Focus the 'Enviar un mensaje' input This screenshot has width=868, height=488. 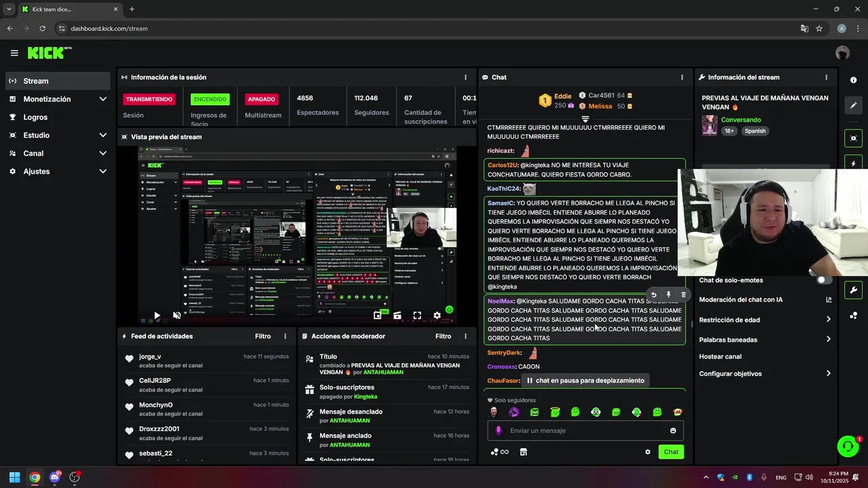click(x=585, y=430)
